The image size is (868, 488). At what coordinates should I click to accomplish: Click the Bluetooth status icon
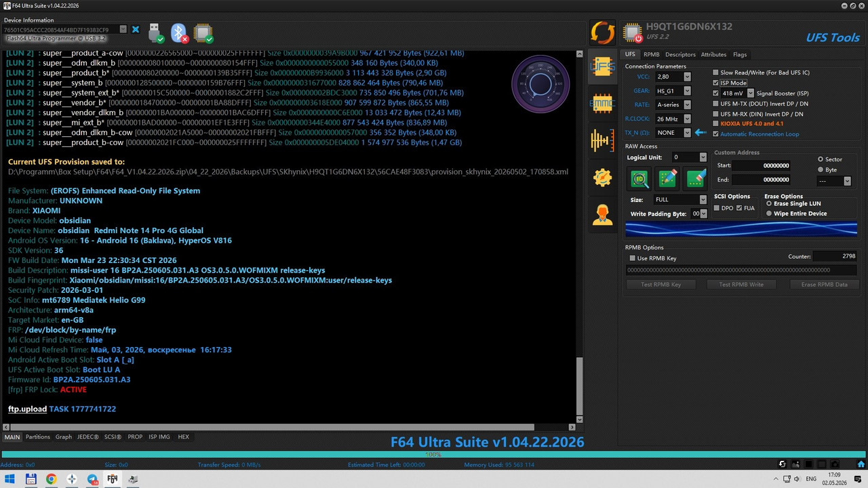click(179, 33)
